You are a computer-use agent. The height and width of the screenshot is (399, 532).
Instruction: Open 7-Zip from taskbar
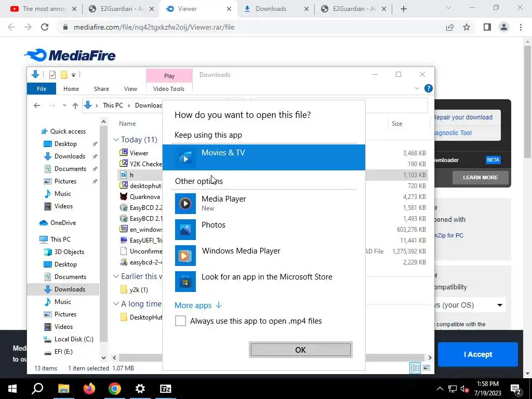click(166, 389)
